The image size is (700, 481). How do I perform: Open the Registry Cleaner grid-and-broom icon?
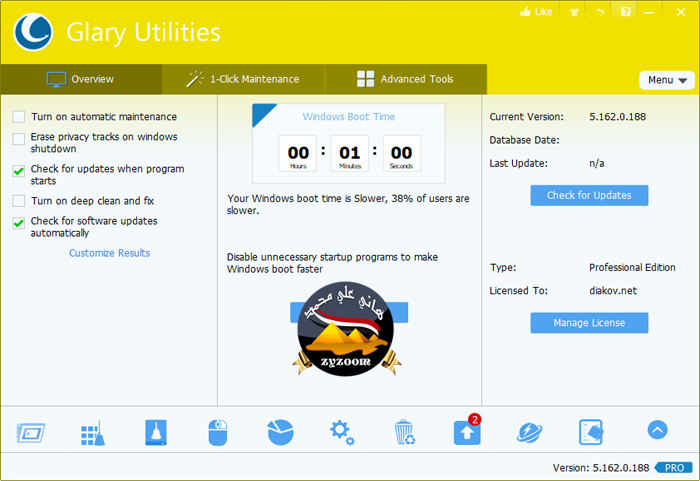93,433
